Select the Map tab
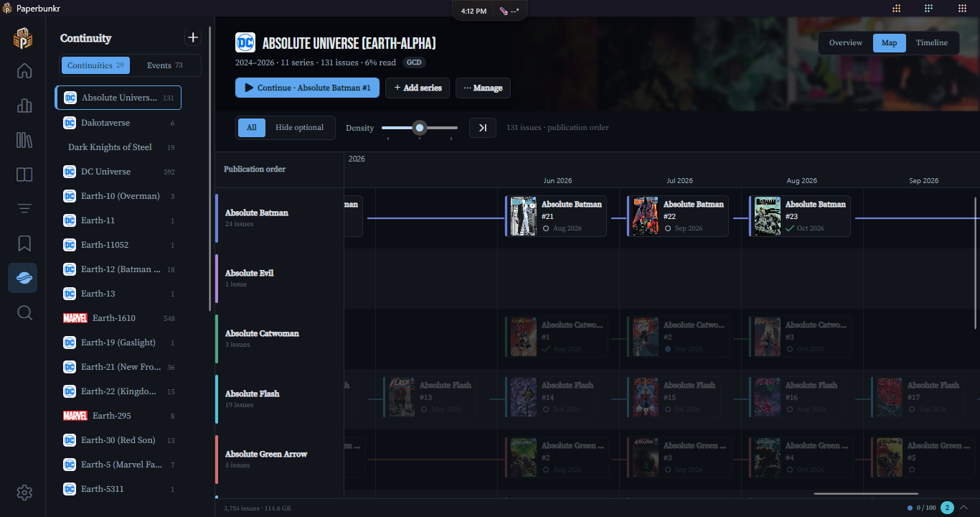The width and height of the screenshot is (980, 517). point(890,43)
